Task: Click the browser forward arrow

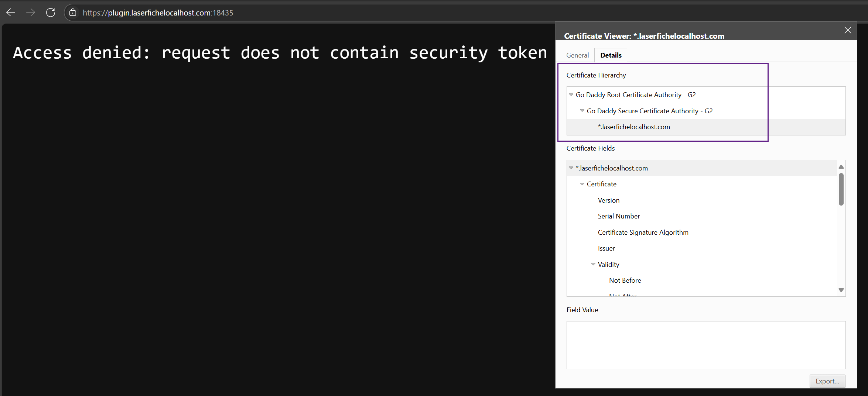Action: click(31, 13)
